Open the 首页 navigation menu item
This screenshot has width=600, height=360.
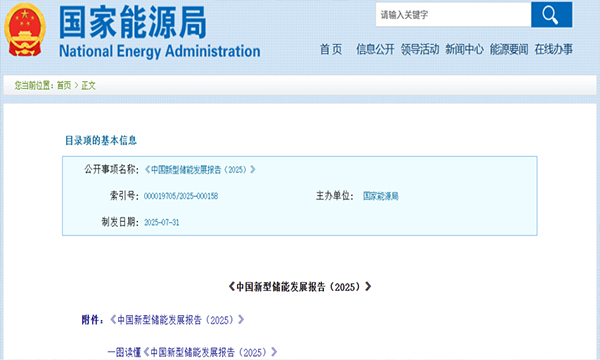click(331, 49)
